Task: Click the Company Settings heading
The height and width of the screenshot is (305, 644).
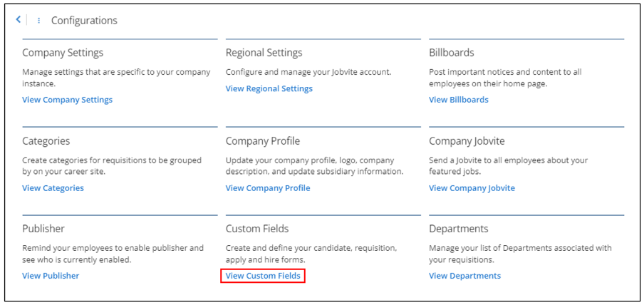Action: tap(63, 53)
